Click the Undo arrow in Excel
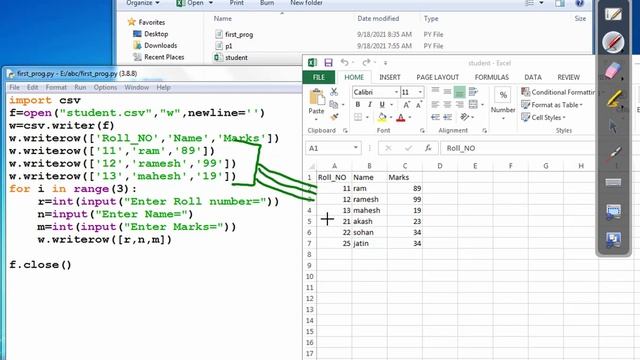 click(344, 62)
